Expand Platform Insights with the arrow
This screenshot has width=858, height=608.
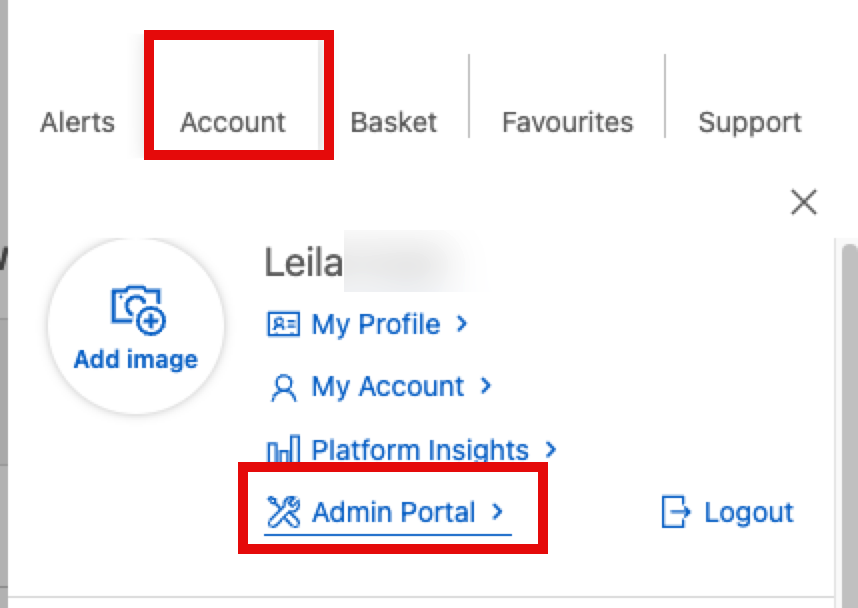click(551, 450)
